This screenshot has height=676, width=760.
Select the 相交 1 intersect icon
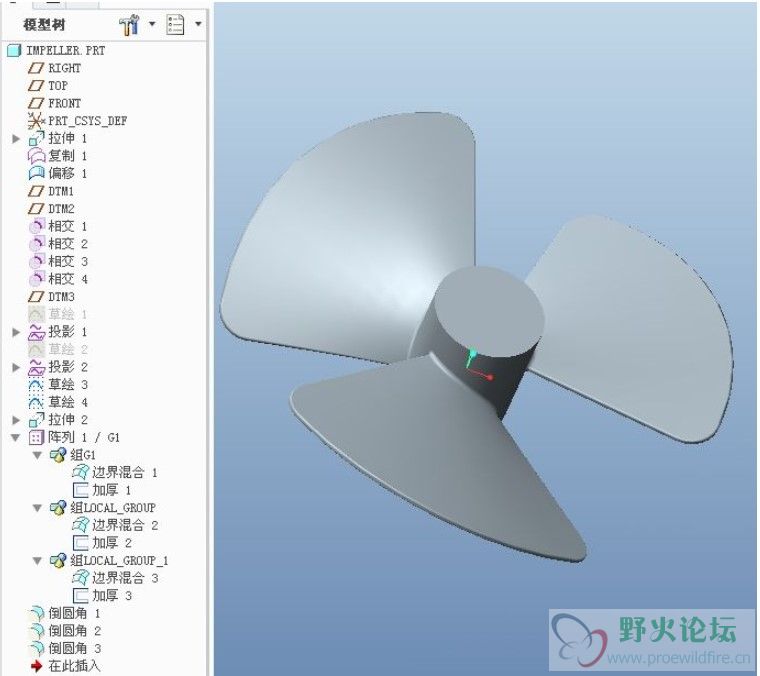36,226
